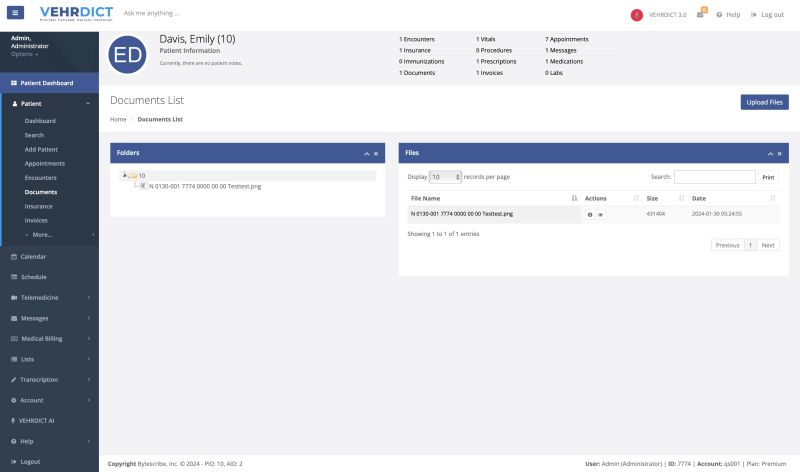
Task: Open the messages envelope icon in header
Action: coord(701,15)
